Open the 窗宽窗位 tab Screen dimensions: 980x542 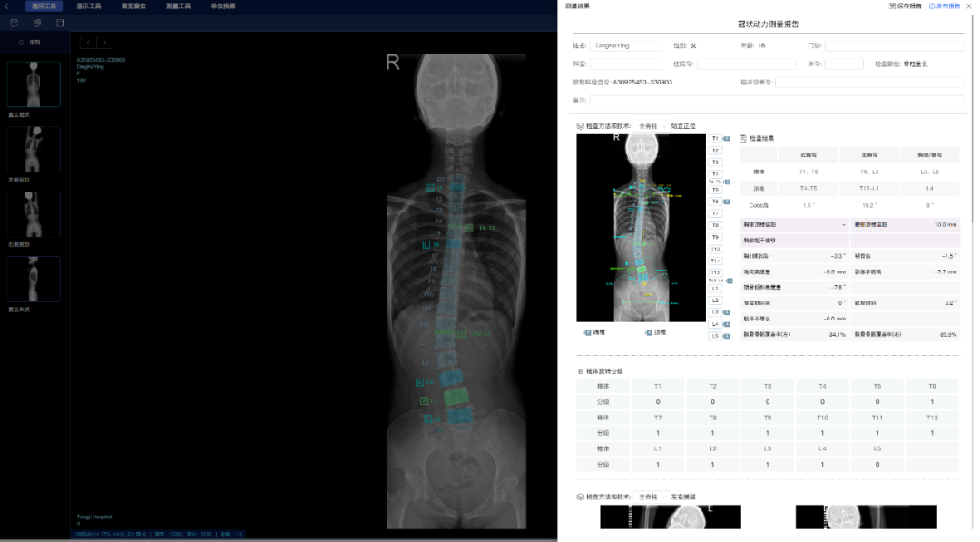click(133, 6)
